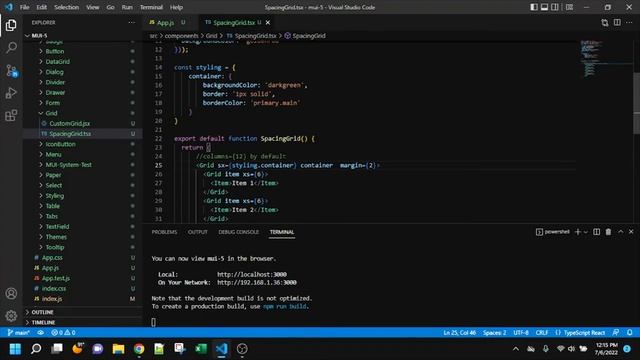Click the eye watch icon in status bar
The image size is (640, 360).
coord(40,333)
